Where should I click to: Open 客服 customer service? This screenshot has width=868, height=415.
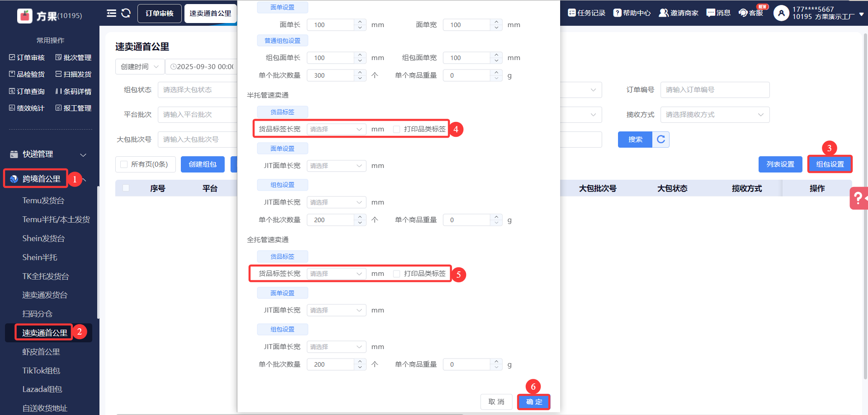click(751, 13)
